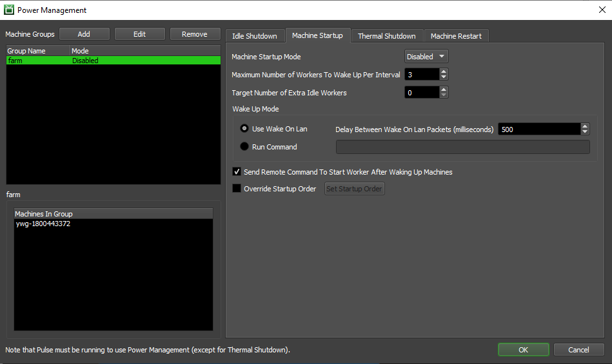Image resolution: width=612 pixels, height=364 pixels.
Task: Click the Power Management app icon in title bar
Action: [x=9, y=10]
